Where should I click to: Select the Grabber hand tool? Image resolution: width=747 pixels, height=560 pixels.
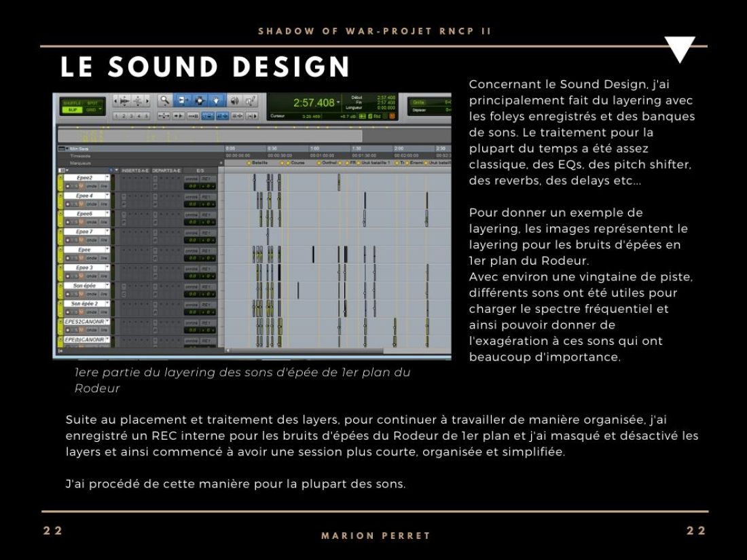(216, 100)
